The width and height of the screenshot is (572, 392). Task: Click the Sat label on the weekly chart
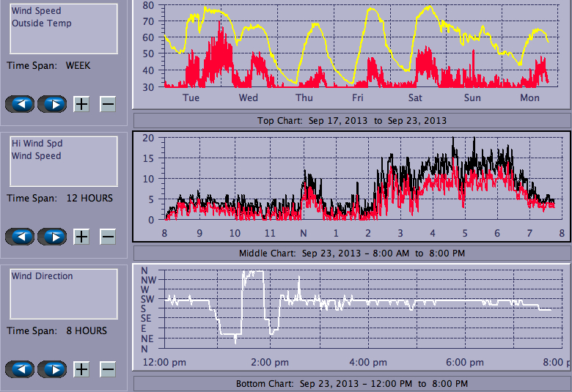click(x=415, y=97)
